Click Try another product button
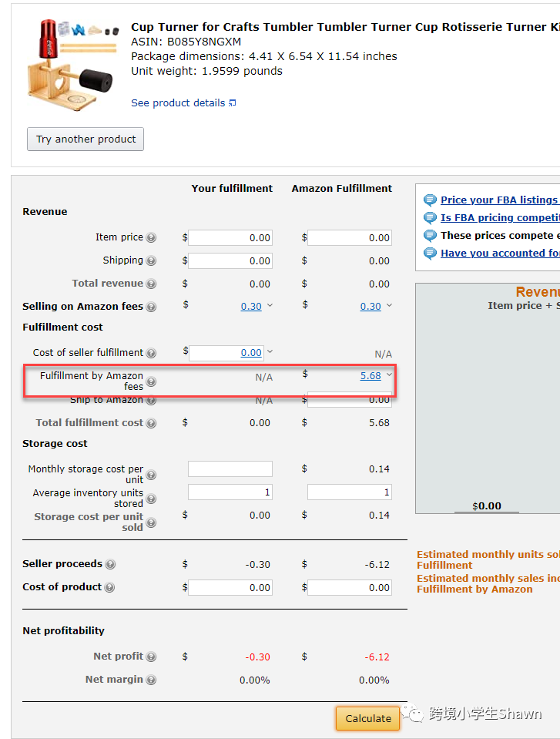 tap(86, 139)
